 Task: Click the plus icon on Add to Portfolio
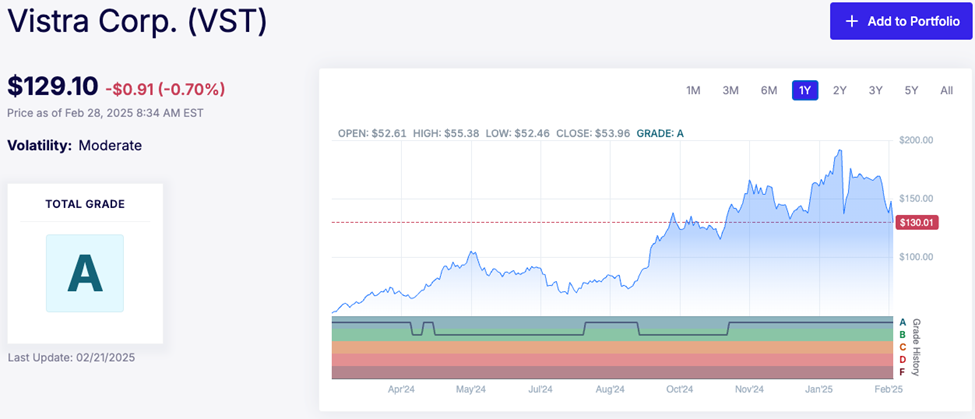852,21
